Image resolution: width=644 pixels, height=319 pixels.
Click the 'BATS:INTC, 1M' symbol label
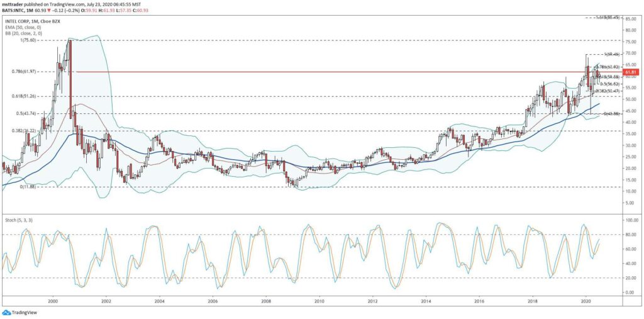point(18,10)
